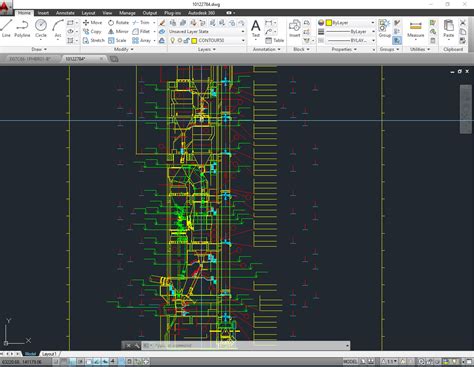Select the Circle tool
The height and width of the screenshot is (367, 474).
41,28
